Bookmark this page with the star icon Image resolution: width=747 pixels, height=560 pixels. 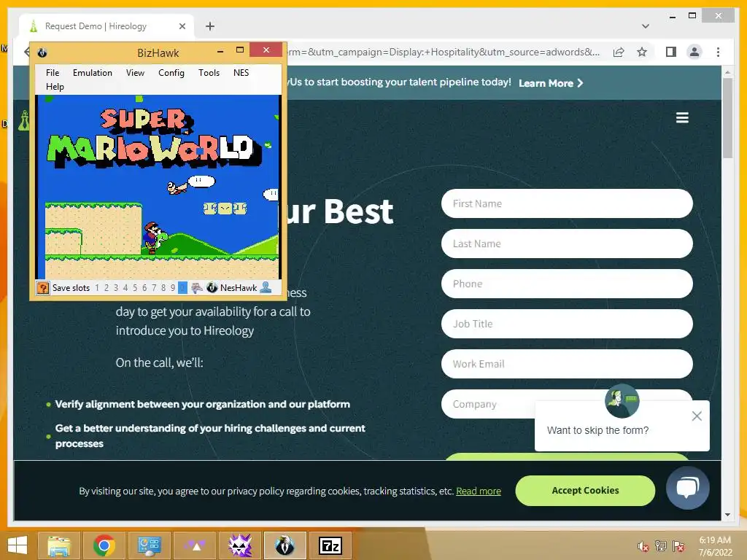(x=642, y=52)
